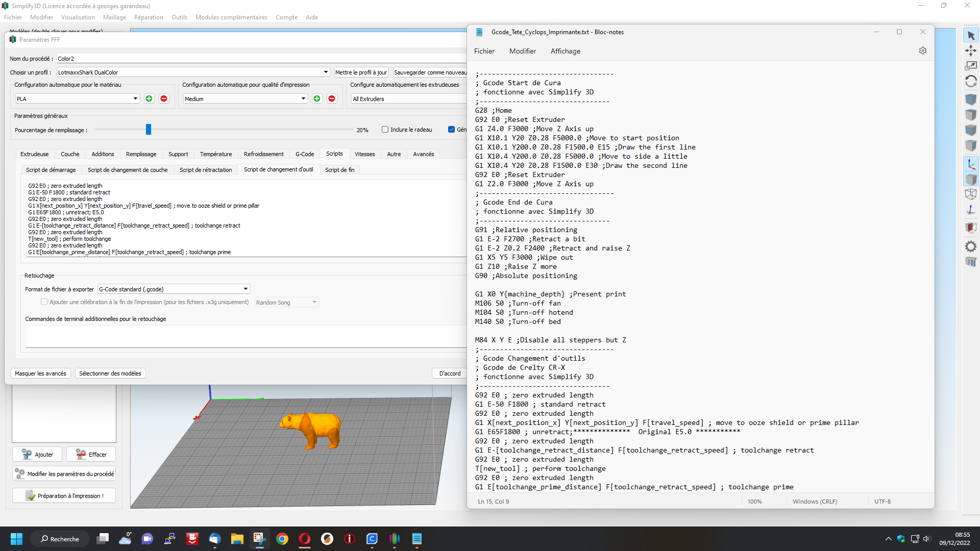Activate the move/translate model tool
The height and width of the screenshot is (551, 980).
click(971, 51)
